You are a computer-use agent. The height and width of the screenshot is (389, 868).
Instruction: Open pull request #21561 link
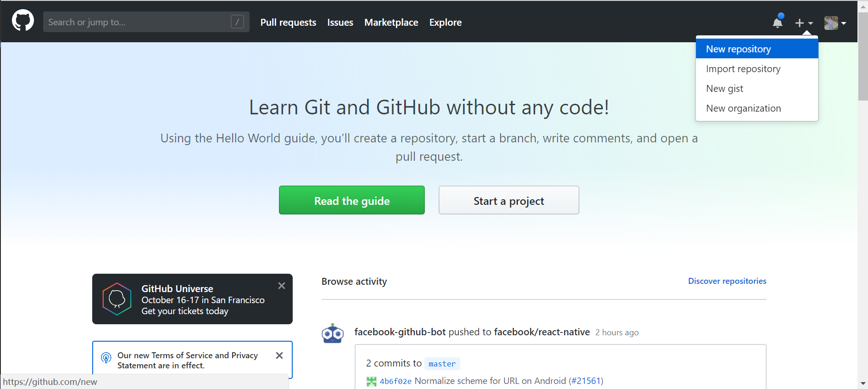pyautogui.click(x=586, y=381)
